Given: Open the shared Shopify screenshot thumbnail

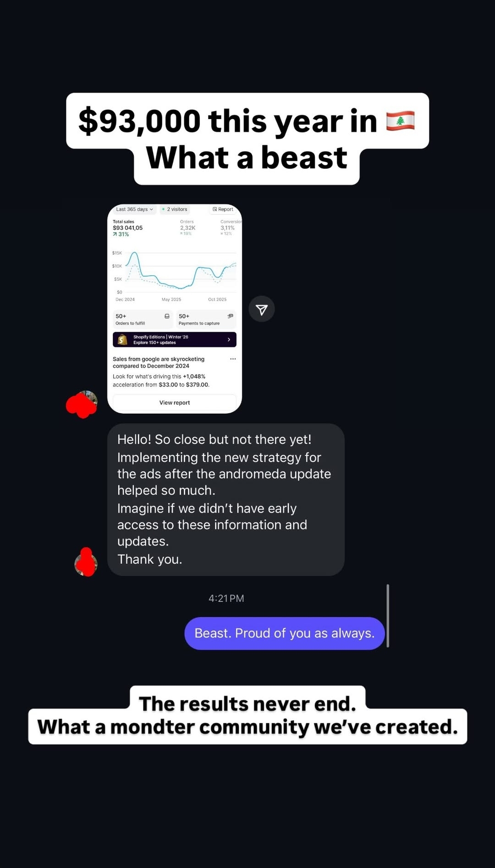Looking at the screenshot, I should 175,309.
